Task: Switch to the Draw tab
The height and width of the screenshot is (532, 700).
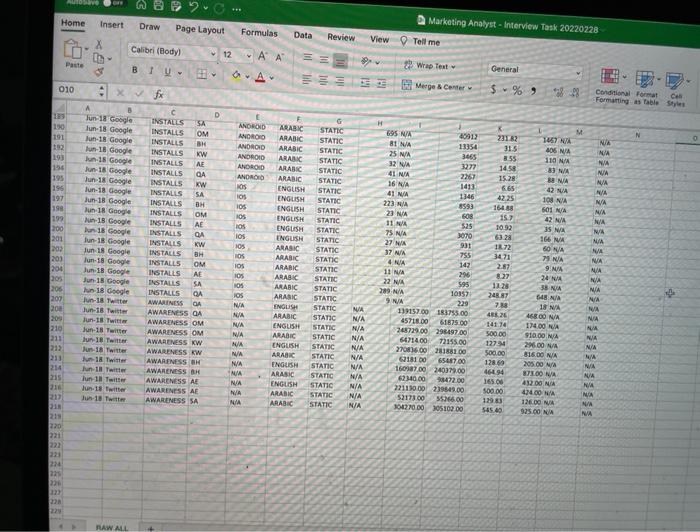Action: pos(150,27)
